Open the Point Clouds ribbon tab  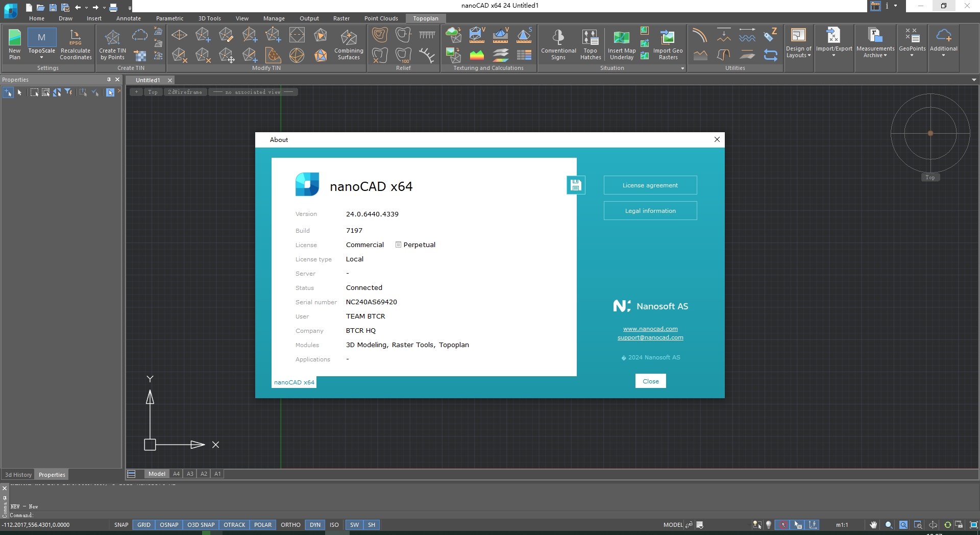click(x=381, y=18)
